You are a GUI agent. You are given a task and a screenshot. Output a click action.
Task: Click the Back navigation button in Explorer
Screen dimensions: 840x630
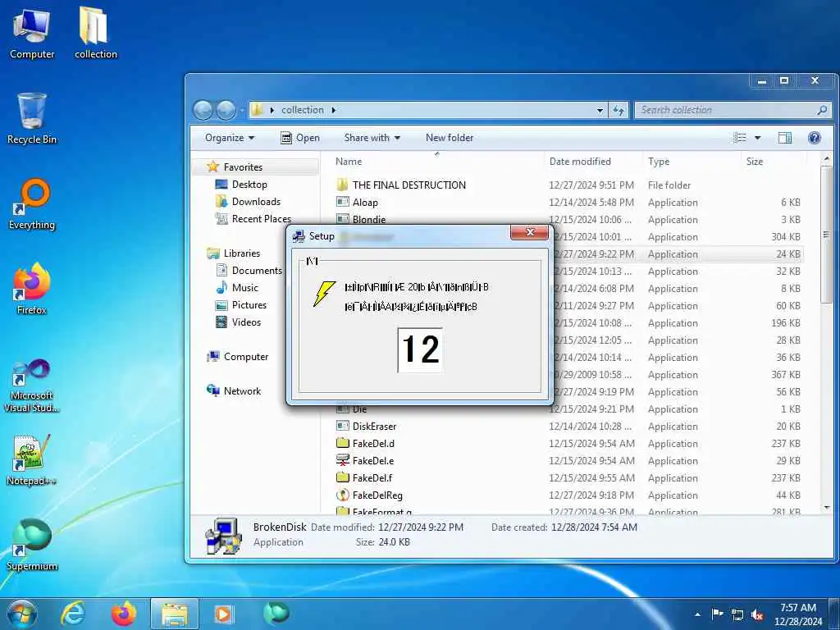click(203, 110)
